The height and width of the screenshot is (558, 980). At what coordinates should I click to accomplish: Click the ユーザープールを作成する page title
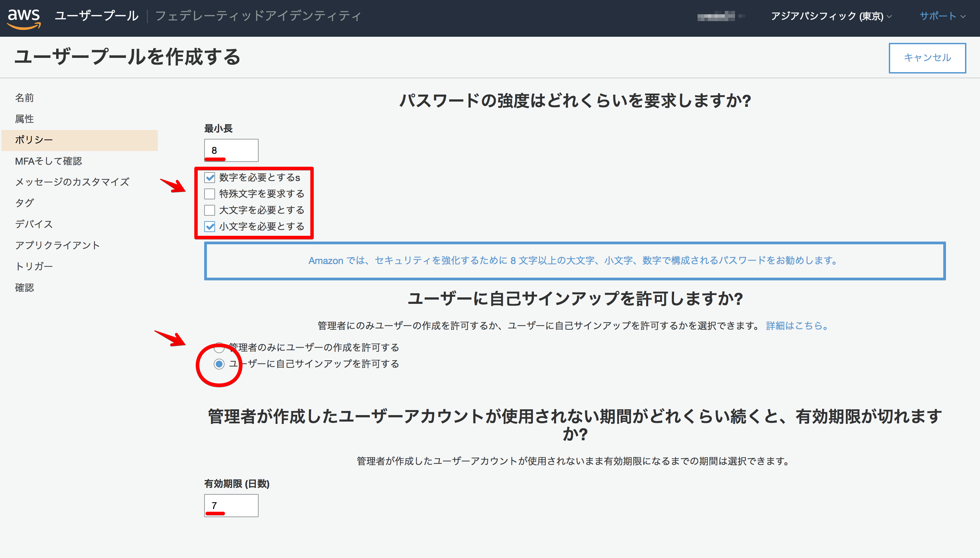pyautogui.click(x=127, y=57)
